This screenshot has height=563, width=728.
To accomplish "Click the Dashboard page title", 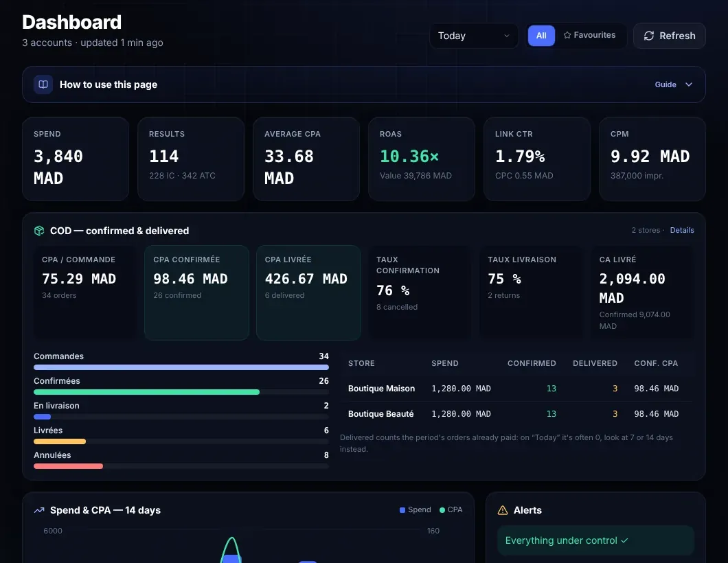I will coord(71,22).
